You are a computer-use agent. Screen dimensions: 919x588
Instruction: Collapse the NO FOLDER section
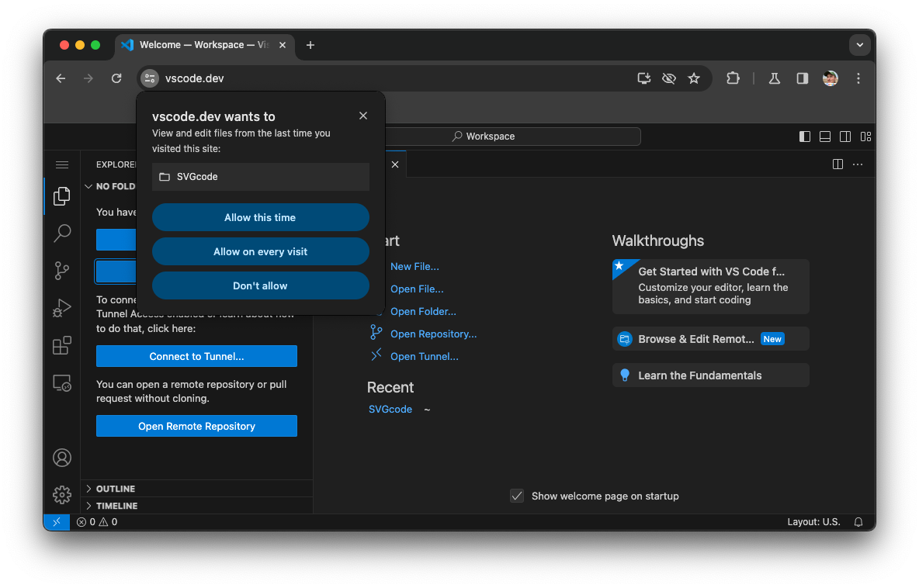click(x=89, y=186)
